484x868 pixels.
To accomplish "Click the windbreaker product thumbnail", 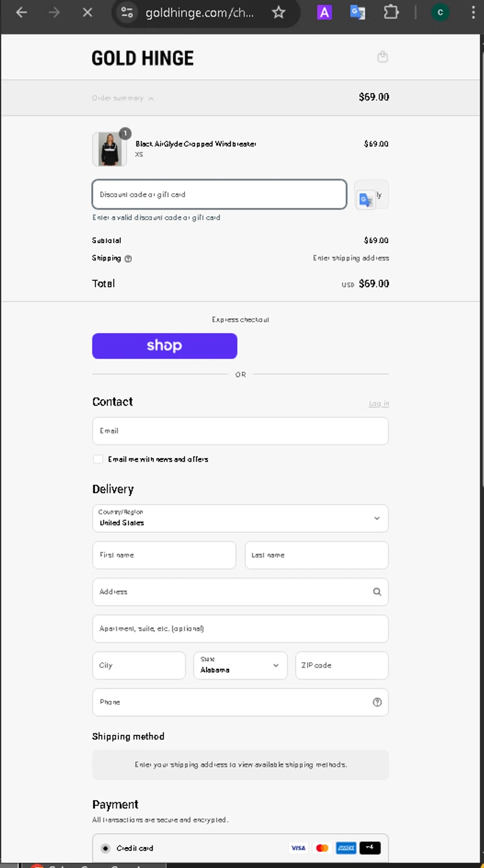I will click(109, 149).
